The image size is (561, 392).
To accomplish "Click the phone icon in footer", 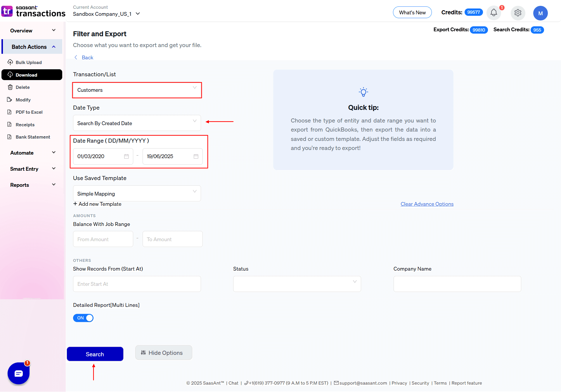I will coord(246,383).
